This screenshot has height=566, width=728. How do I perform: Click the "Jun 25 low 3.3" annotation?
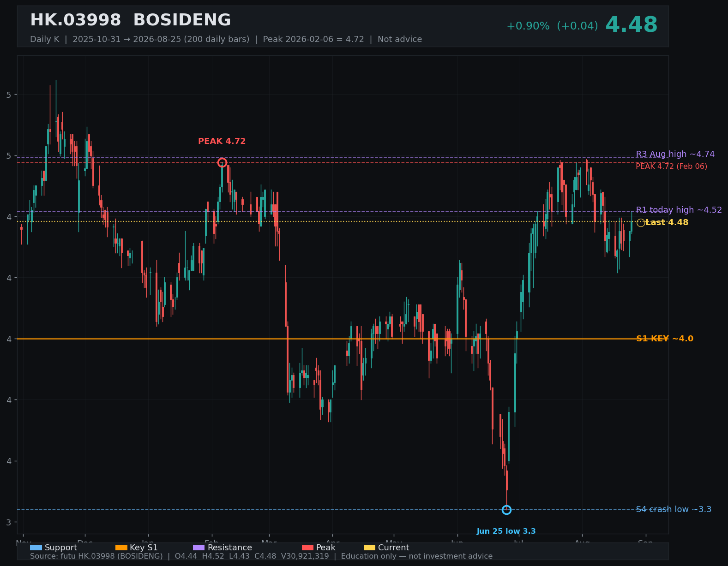(x=506, y=531)
